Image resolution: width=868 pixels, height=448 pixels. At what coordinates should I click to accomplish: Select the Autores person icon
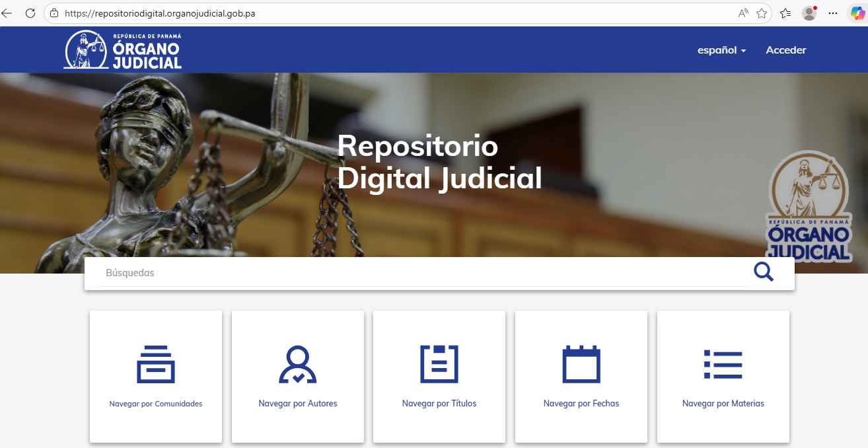[297, 364]
